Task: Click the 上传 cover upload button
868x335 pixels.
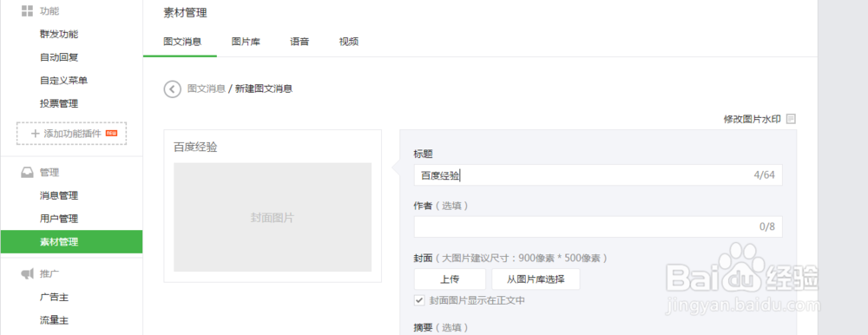Action: click(x=450, y=279)
